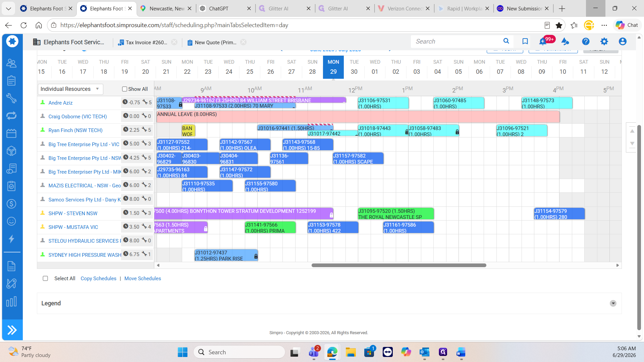Open task checklist icon in sidebar

tap(11, 186)
